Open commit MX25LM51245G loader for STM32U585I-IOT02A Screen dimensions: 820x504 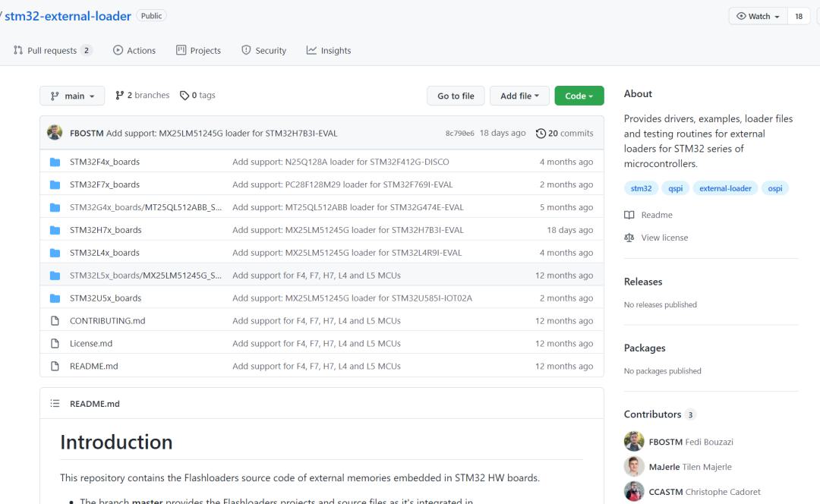pos(352,298)
